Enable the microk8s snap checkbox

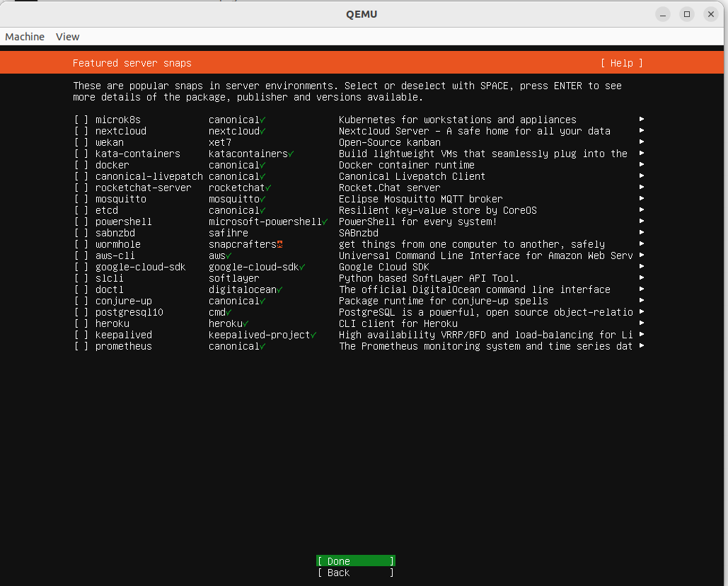[x=81, y=120]
